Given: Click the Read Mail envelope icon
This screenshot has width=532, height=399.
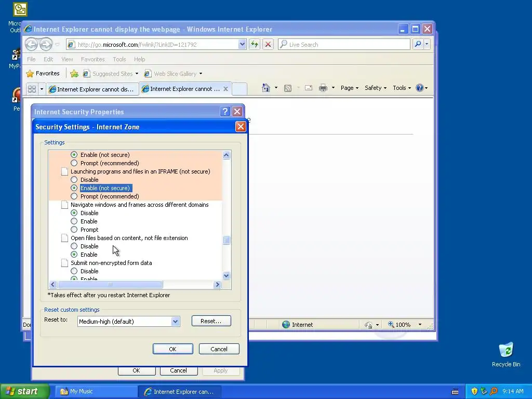Looking at the screenshot, I should pyautogui.click(x=309, y=88).
